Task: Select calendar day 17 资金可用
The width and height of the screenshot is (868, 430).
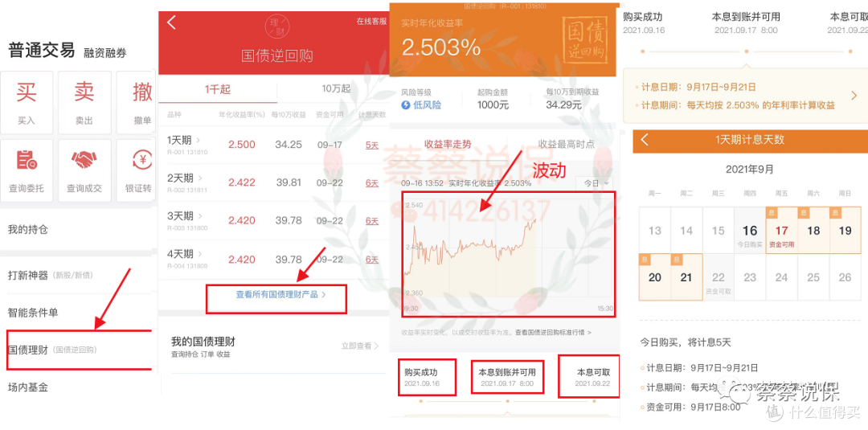Action: [x=781, y=230]
